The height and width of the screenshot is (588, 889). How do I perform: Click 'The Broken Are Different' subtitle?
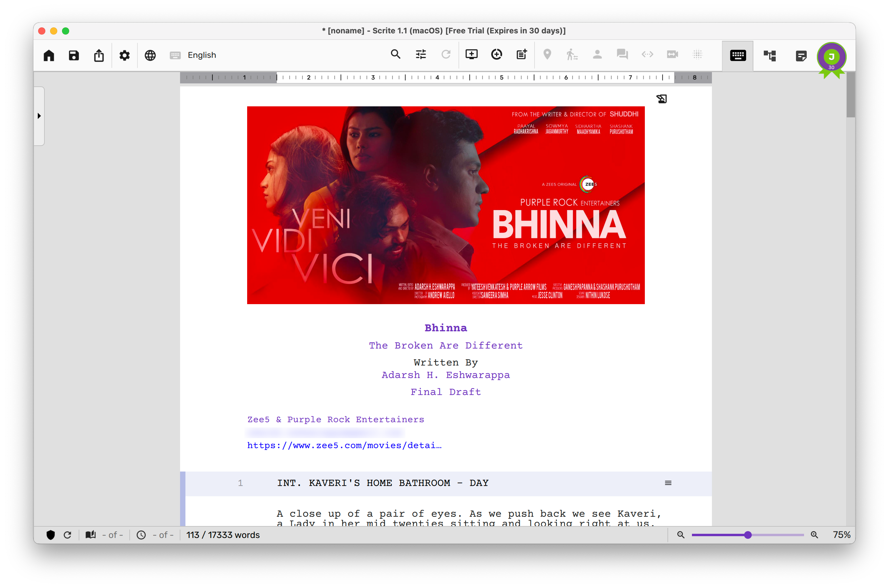pos(445,345)
